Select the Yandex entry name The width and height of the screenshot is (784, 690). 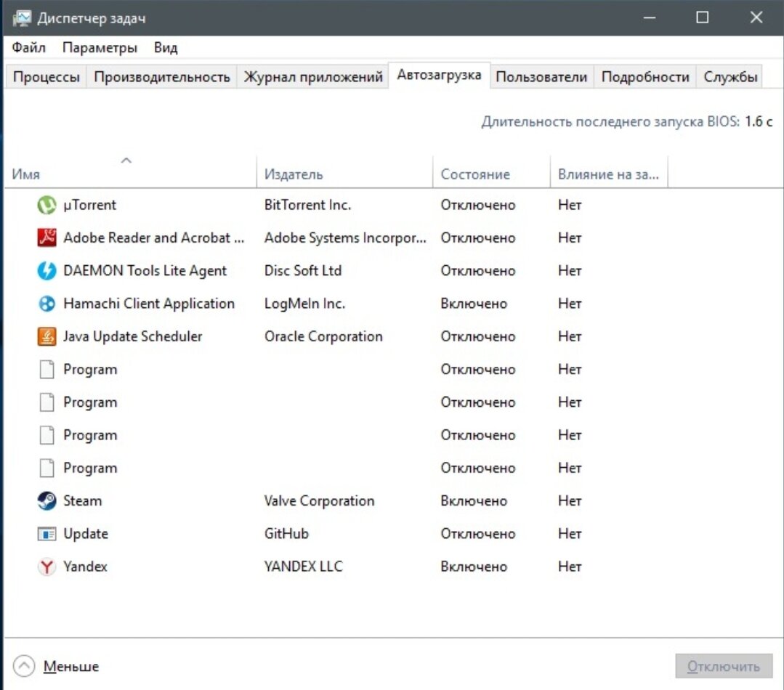point(85,567)
